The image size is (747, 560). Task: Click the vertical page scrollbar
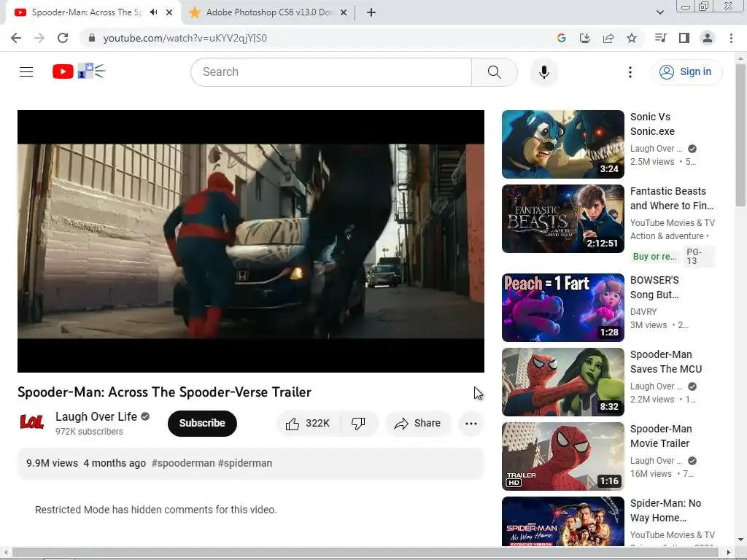(x=740, y=136)
